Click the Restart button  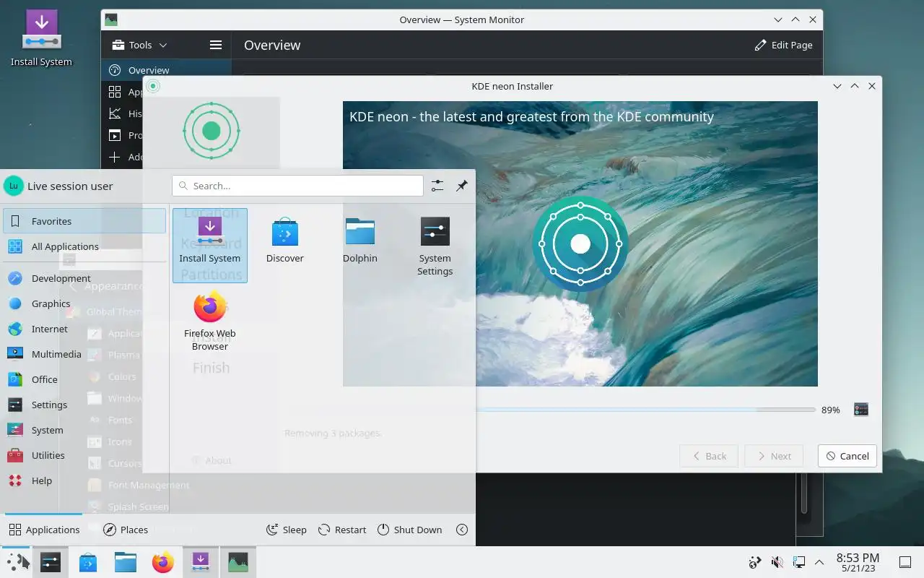[x=342, y=530]
